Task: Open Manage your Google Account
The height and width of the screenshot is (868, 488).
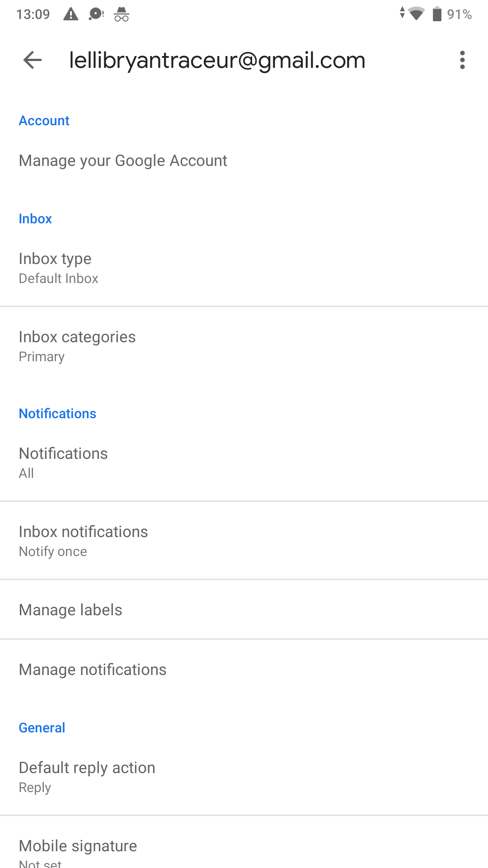Action: click(x=244, y=160)
